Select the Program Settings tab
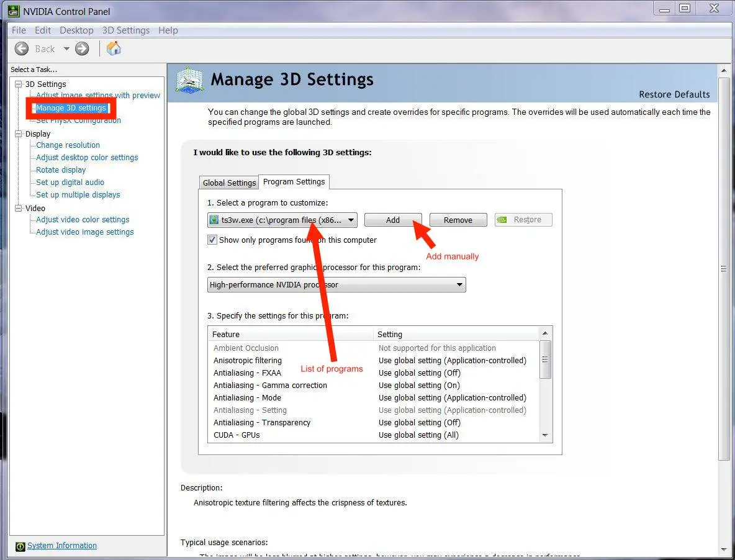This screenshot has height=560, width=735. (x=294, y=182)
